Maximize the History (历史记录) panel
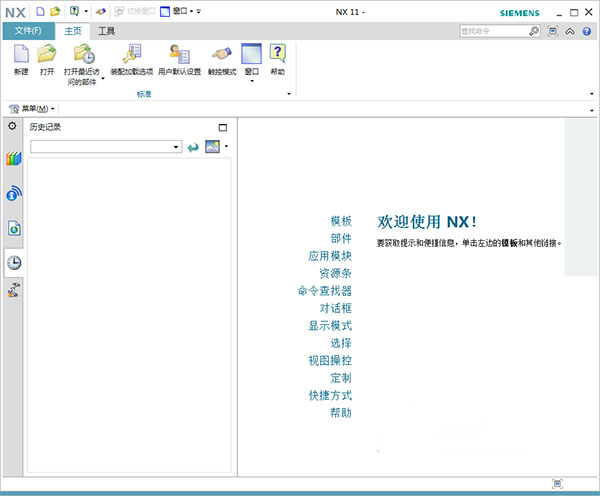This screenshot has width=600, height=496. click(x=223, y=127)
